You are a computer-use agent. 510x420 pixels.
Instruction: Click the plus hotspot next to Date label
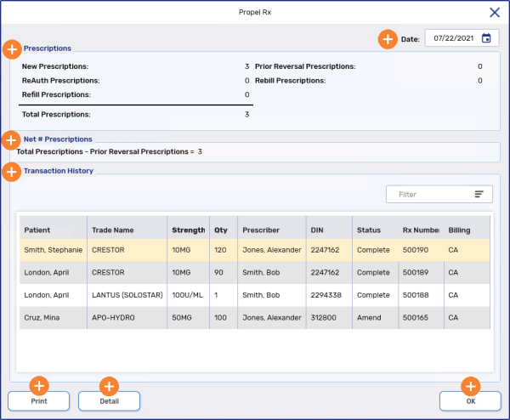click(388, 38)
